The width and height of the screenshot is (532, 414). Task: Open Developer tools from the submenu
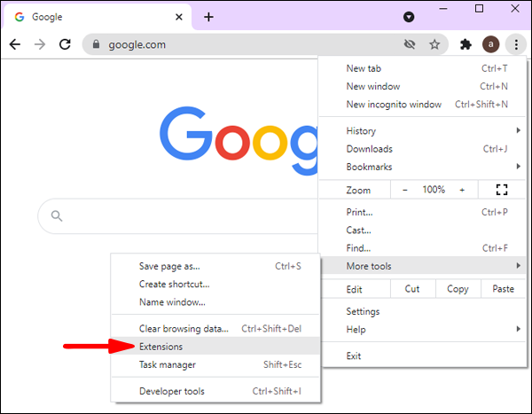coord(215,391)
